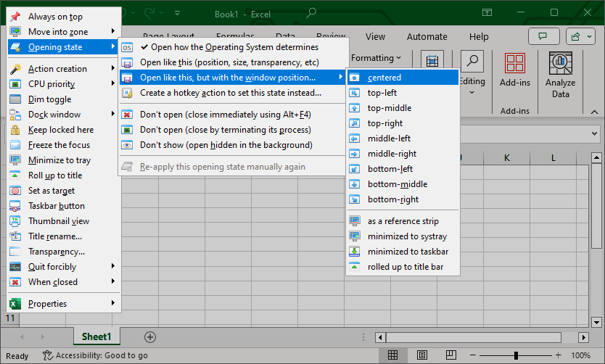The height and width of the screenshot is (364, 605).
Task: Select the Page Break Preview status icon
Action: pyautogui.click(x=450, y=355)
